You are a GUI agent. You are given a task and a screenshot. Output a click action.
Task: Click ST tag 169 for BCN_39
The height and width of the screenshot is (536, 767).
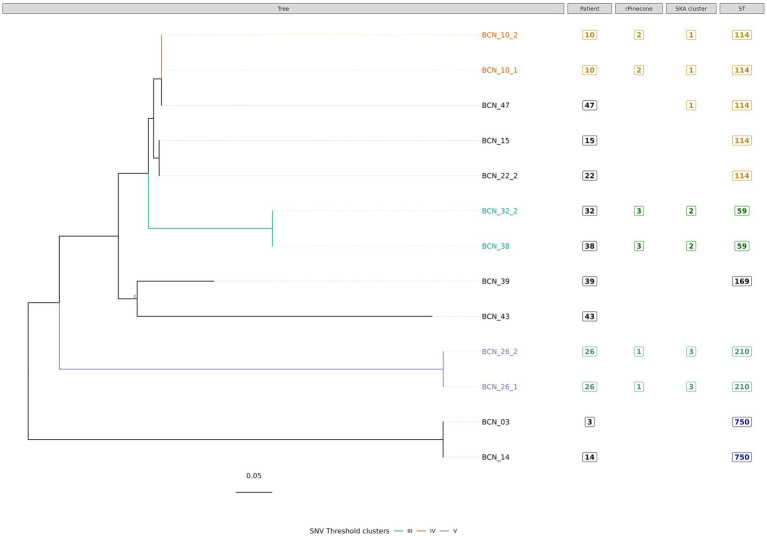742,281
